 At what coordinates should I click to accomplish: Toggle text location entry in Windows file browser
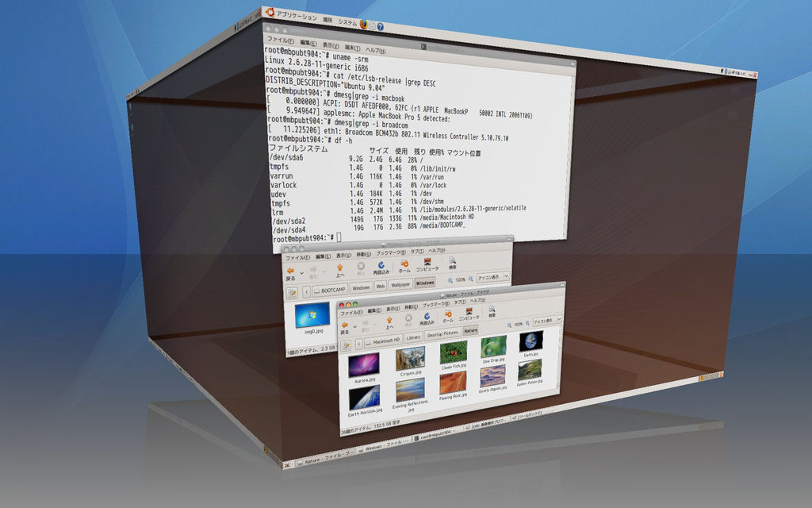[x=292, y=293]
